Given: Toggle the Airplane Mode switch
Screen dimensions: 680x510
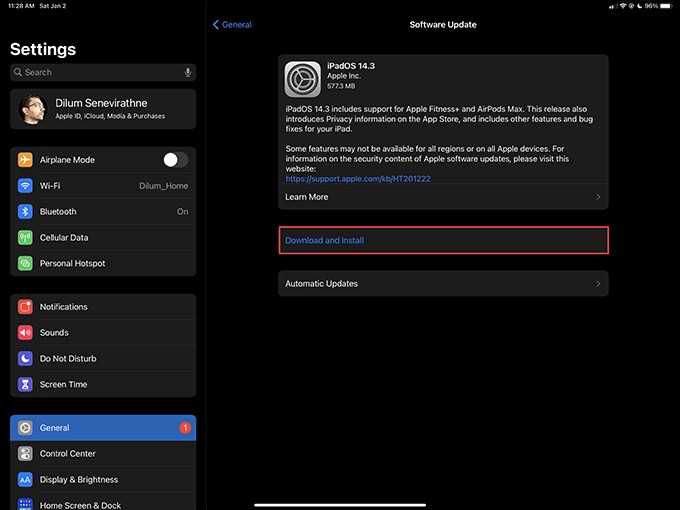Looking at the screenshot, I should click(176, 160).
